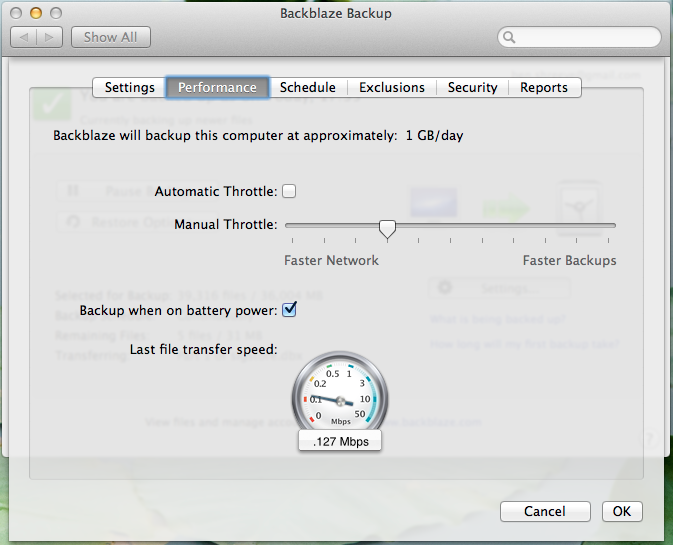Click the .127 Mbps speed readout
The width and height of the screenshot is (673, 545).
click(x=340, y=442)
